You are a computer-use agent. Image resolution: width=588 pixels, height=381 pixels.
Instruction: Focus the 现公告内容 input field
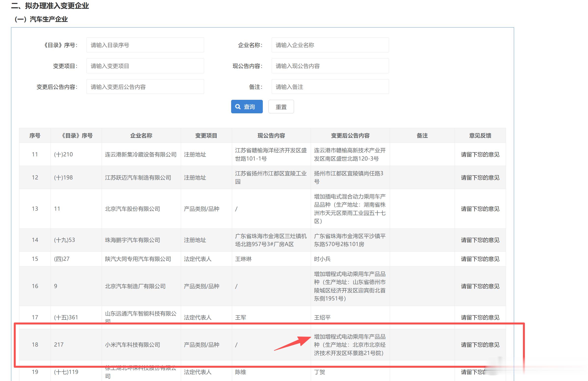tap(330, 66)
